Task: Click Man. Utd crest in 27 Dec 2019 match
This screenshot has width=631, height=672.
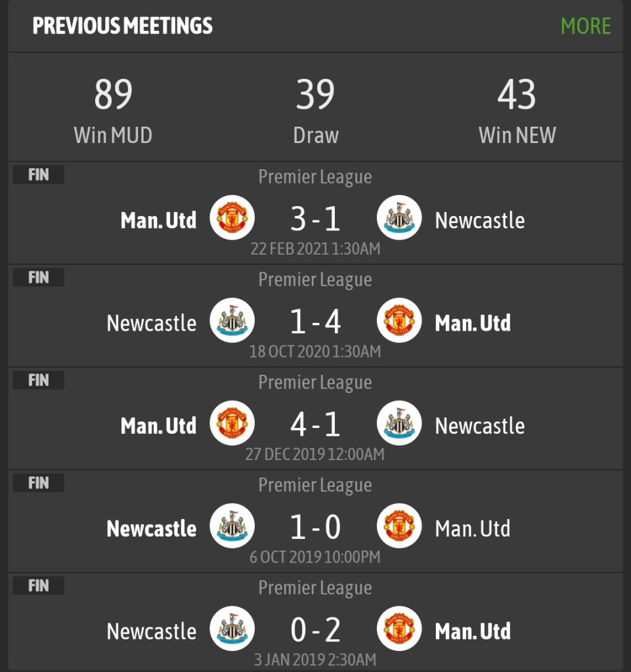Action: [x=232, y=423]
